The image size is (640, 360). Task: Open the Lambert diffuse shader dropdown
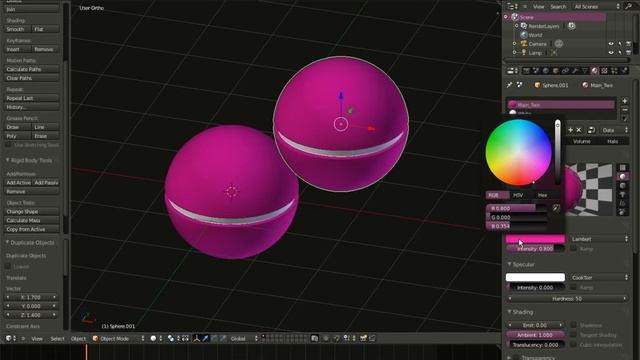[x=600, y=239]
